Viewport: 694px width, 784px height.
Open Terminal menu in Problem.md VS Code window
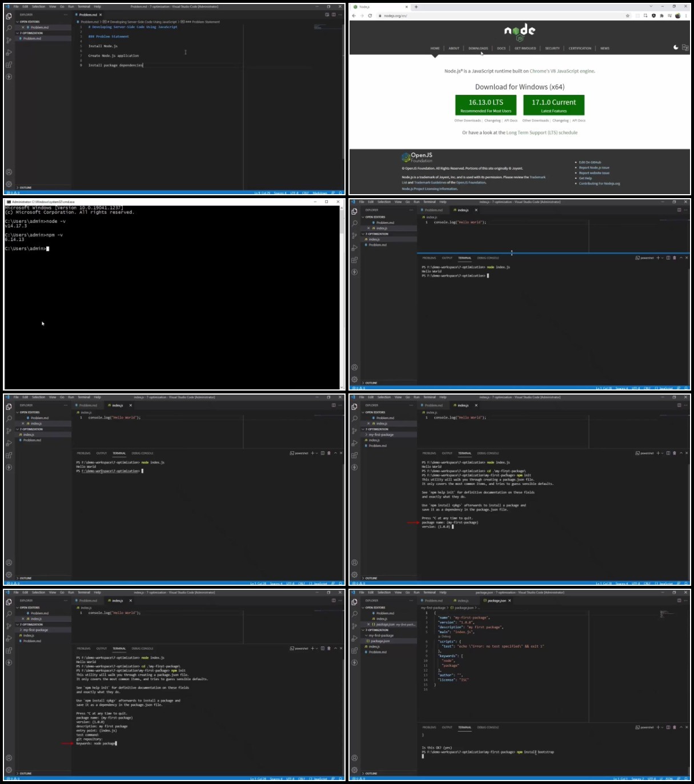(84, 7)
